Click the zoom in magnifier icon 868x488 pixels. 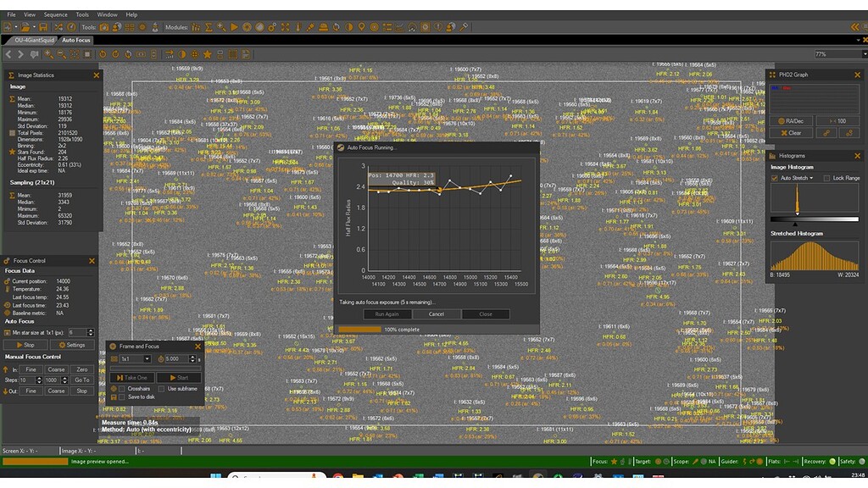(x=49, y=54)
